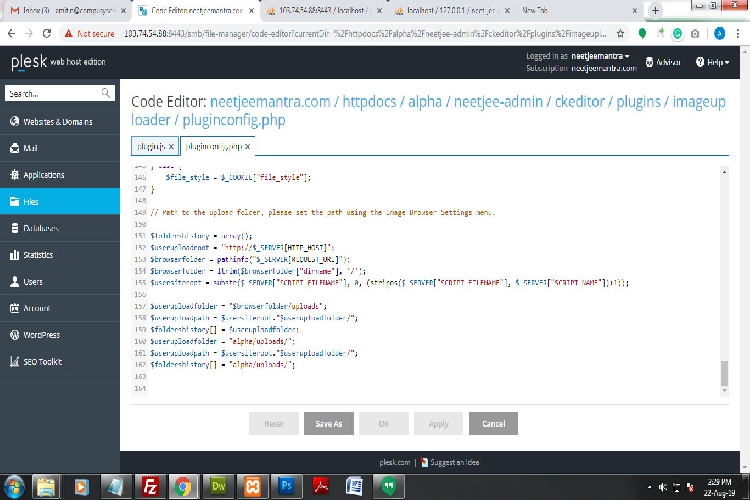Open Adobe Acrobat from taskbar
This screenshot has height=500, width=750.
click(x=320, y=487)
